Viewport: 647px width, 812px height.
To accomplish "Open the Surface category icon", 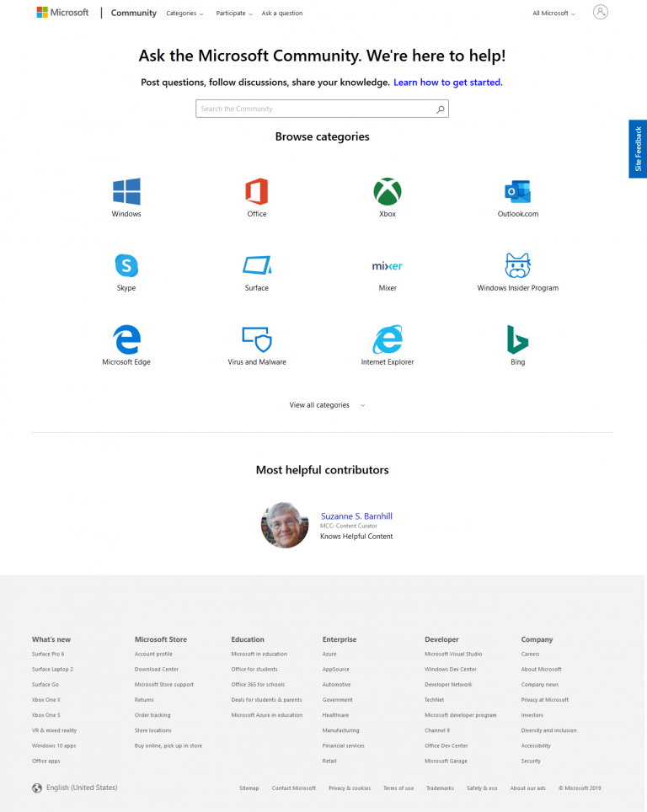I will 257,265.
